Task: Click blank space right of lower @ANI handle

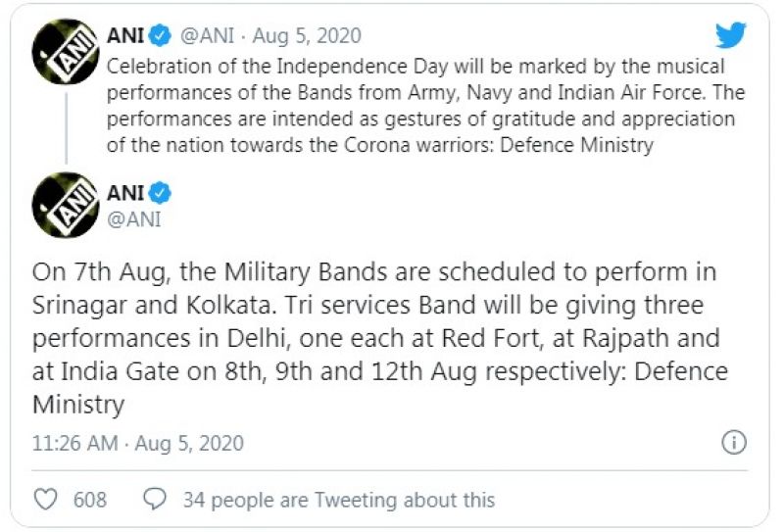Action: click(441, 218)
